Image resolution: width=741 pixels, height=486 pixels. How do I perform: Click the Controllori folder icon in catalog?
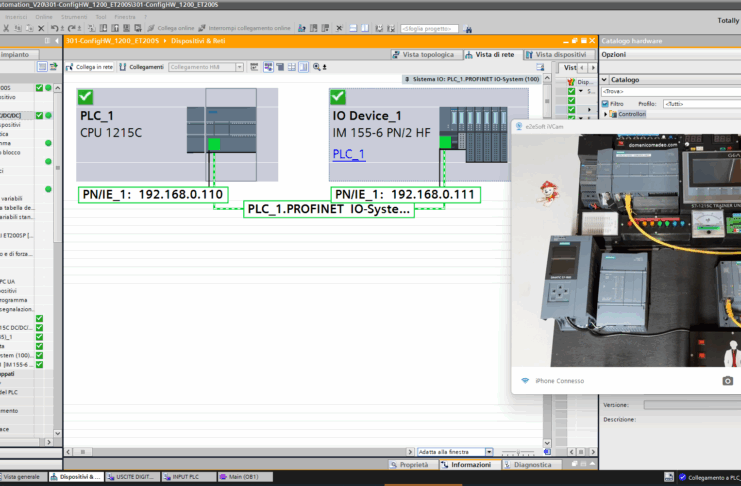[x=614, y=114]
